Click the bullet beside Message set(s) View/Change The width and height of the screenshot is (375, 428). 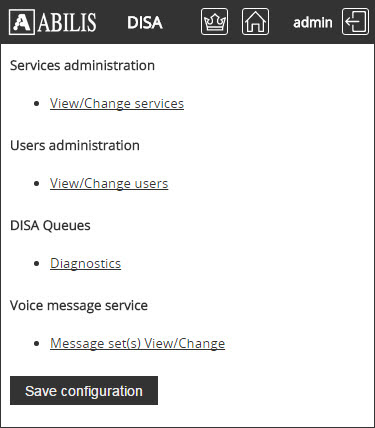37,344
